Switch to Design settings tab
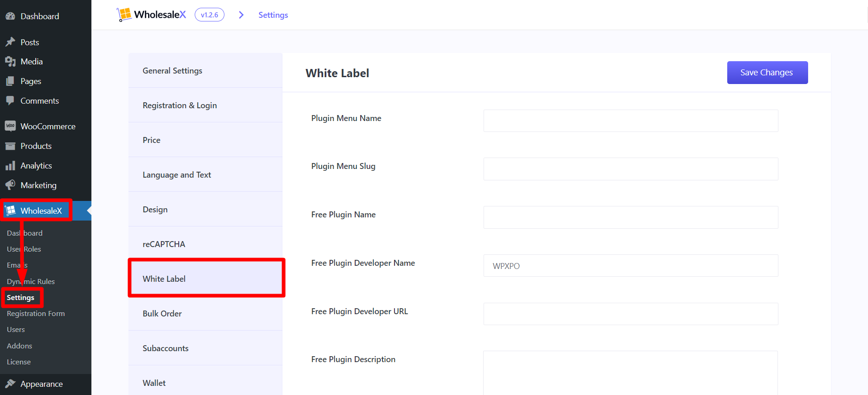The height and width of the screenshot is (395, 868). [x=205, y=209]
